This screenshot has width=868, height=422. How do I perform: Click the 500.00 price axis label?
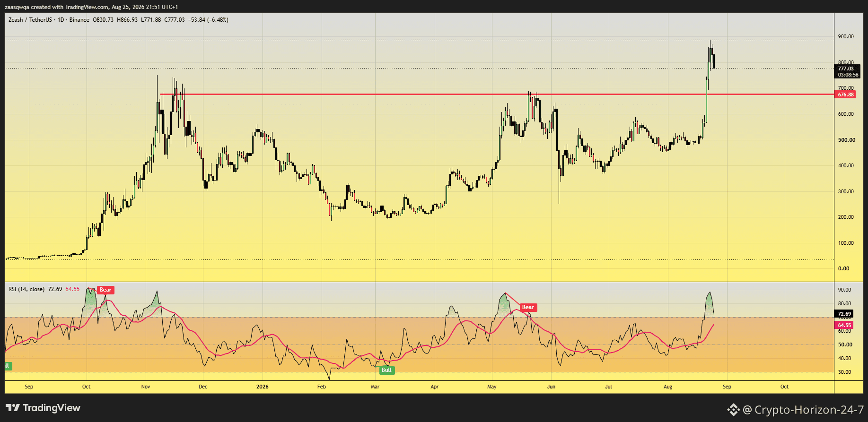pyautogui.click(x=846, y=140)
